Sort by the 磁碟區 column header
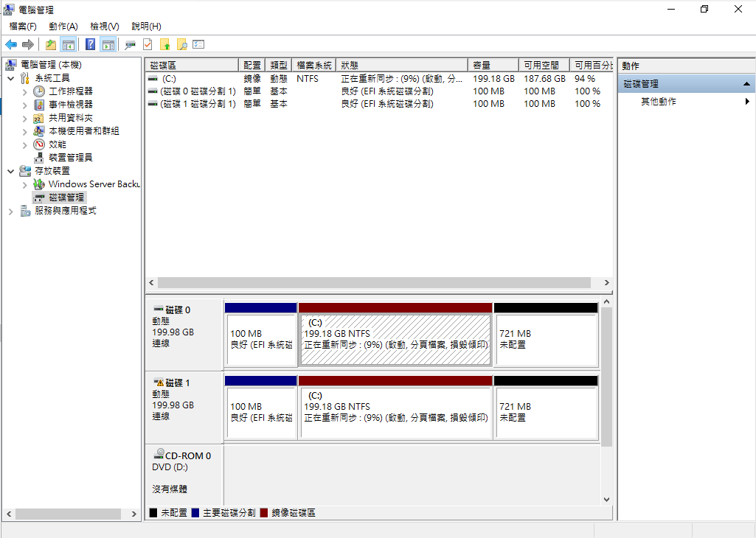This screenshot has height=538, width=756. tap(192, 65)
